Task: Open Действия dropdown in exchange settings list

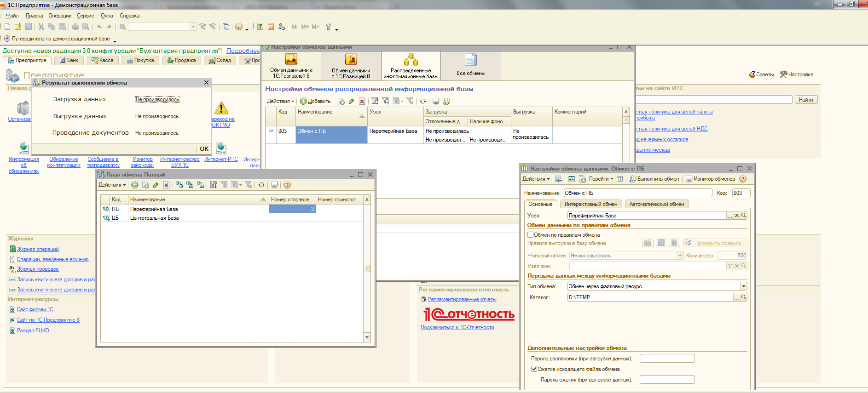Action: pos(280,101)
